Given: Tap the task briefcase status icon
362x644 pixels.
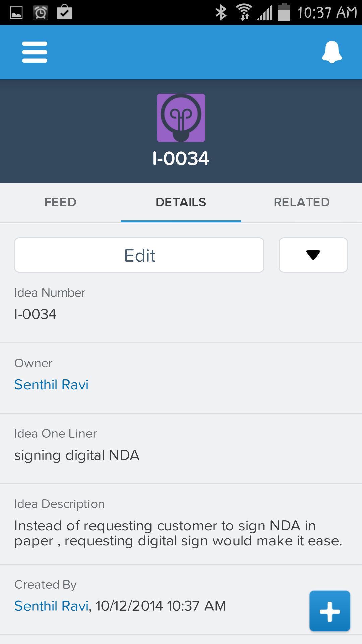Looking at the screenshot, I should coord(64,12).
